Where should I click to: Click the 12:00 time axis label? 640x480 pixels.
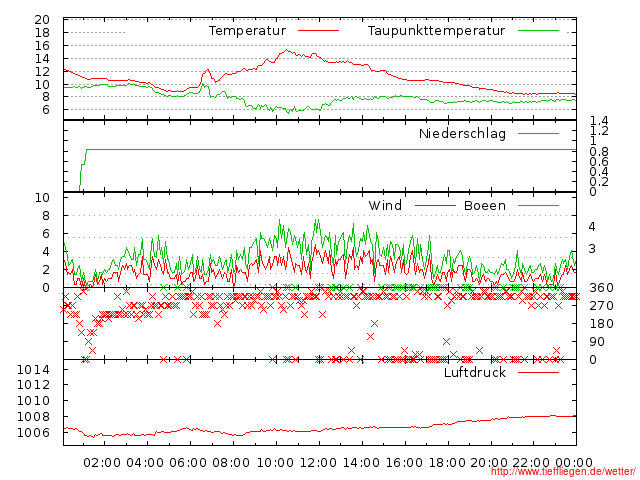pos(318,462)
